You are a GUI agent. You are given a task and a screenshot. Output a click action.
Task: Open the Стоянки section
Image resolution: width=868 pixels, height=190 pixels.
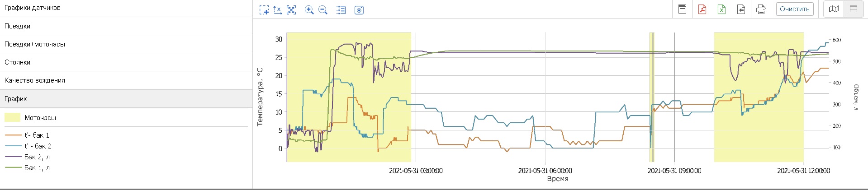pyautogui.click(x=17, y=62)
